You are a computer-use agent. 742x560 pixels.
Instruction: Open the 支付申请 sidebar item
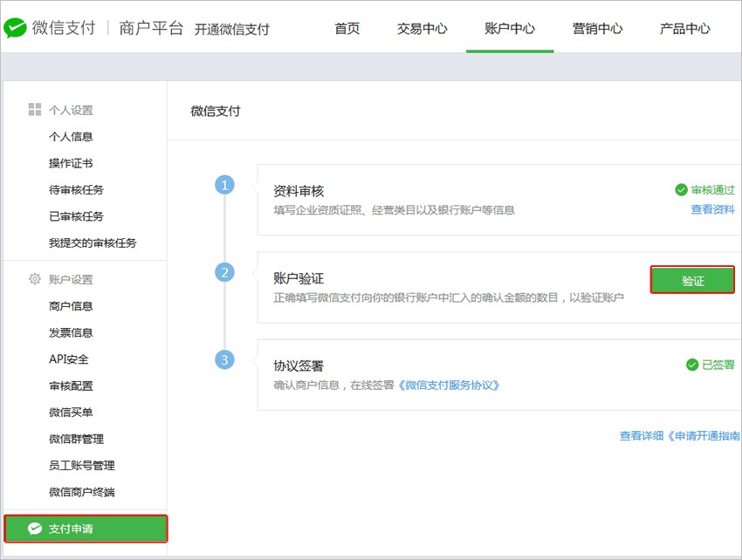pos(86,529)
